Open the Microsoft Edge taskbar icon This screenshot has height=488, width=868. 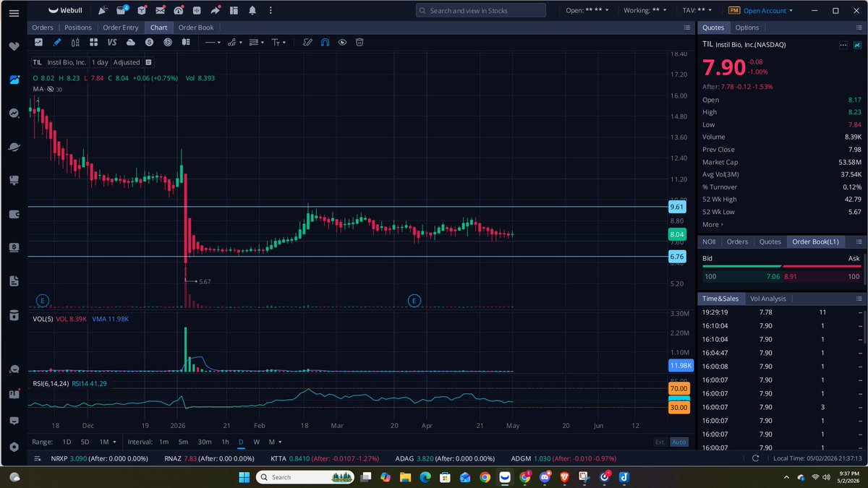425,477
